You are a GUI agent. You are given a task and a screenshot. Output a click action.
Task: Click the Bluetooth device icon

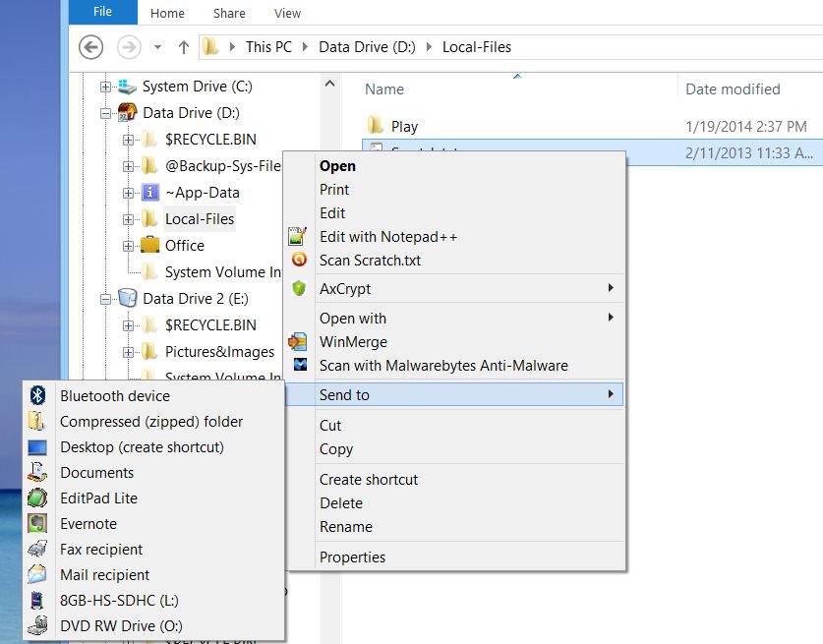[37, 396]
